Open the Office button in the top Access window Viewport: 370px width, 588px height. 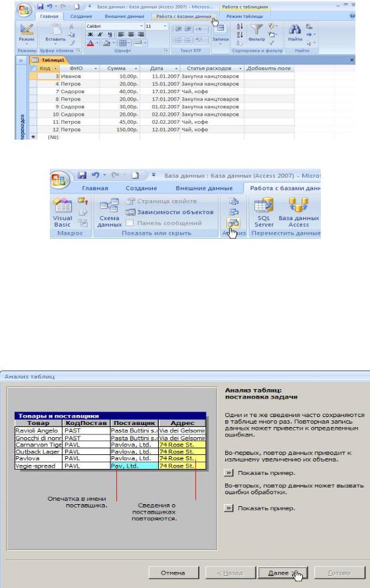[24, 9]
